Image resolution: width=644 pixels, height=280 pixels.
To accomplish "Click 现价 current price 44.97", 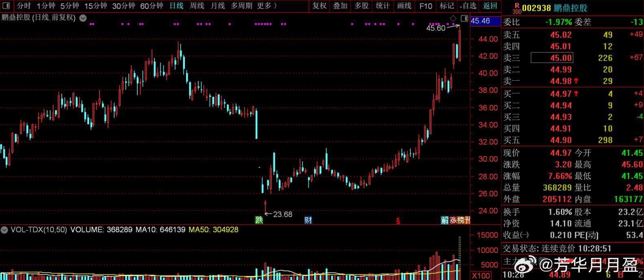I will click(561, 153).
